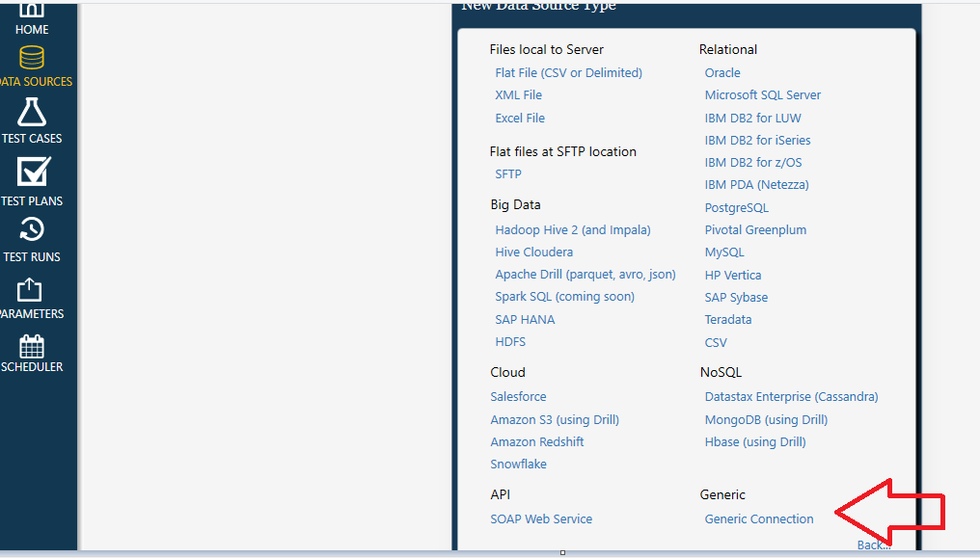This screenshot has width=980, height=558.
Task: Select Oracle relational source
Action: pyautogui.click(x=722, y=73)
